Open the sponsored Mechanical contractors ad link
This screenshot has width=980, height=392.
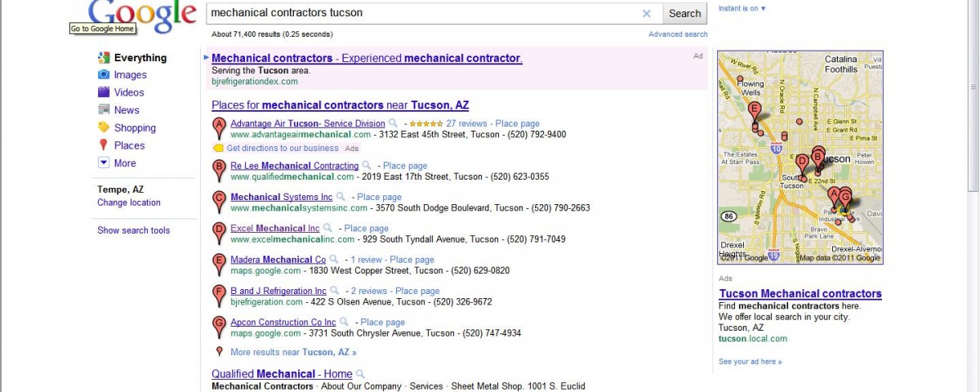point(367,58)
